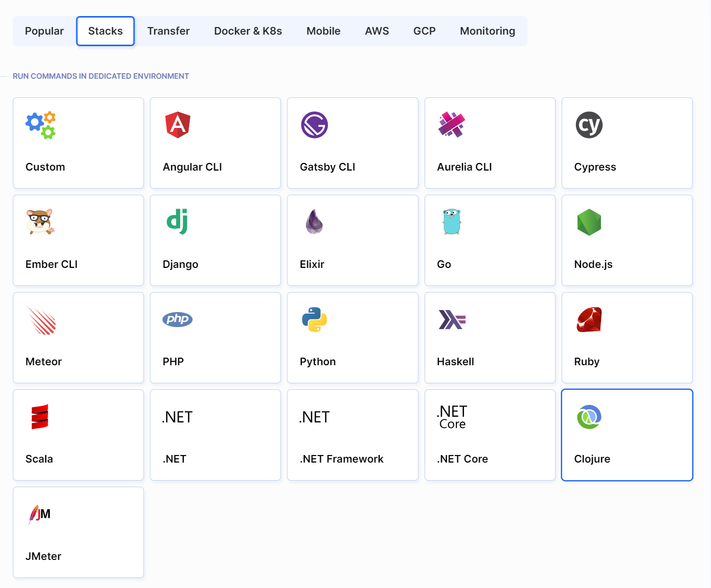Click the Angular CLI label
711x588 pixels.
point(192,167)
